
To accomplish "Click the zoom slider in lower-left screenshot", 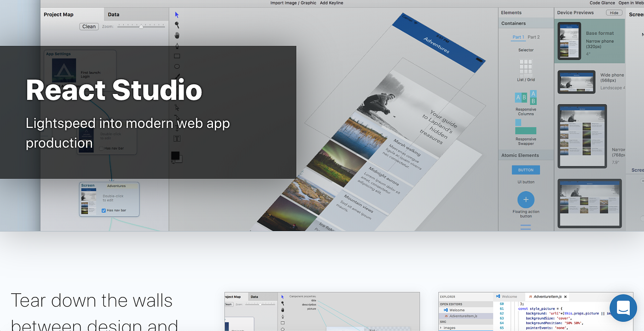I will click(260, 304).
